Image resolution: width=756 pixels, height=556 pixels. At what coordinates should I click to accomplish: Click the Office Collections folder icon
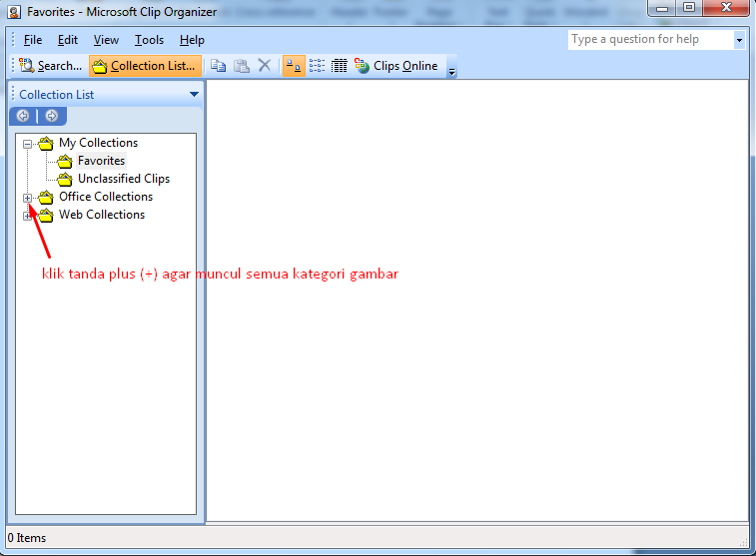[x=46, y=197]
